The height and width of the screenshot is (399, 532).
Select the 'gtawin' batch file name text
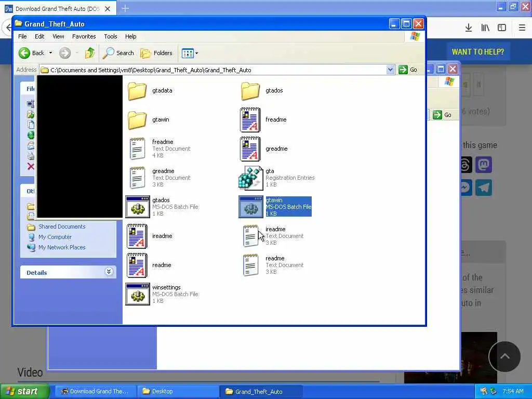point(274,200)
